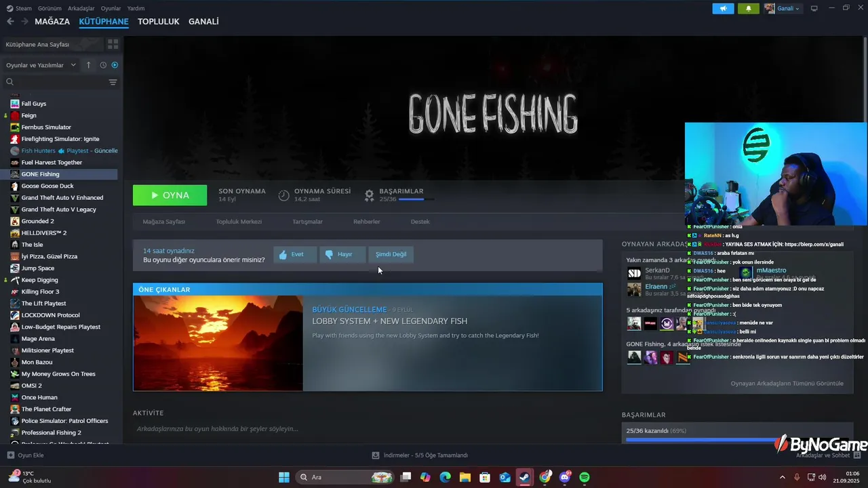Open SerkanD friend avatar
868x488 pixels.
click(x=634, y=273)
